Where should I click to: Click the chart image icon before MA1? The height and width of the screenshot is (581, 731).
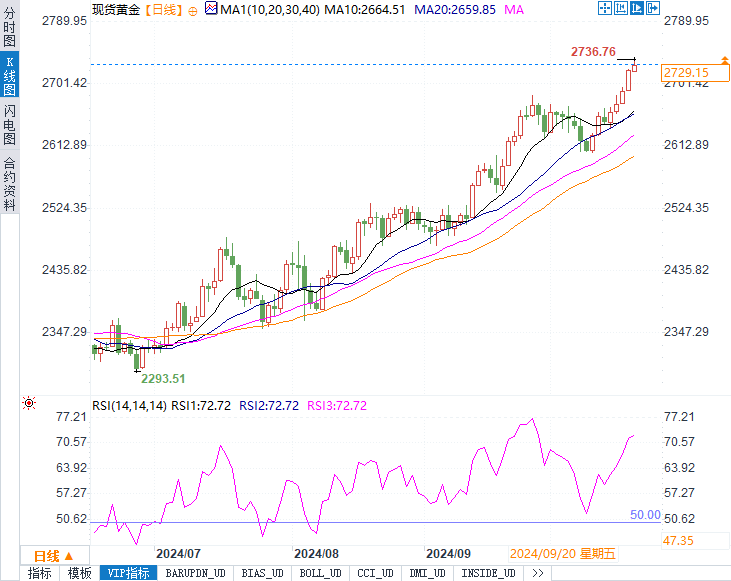(210, 9)
